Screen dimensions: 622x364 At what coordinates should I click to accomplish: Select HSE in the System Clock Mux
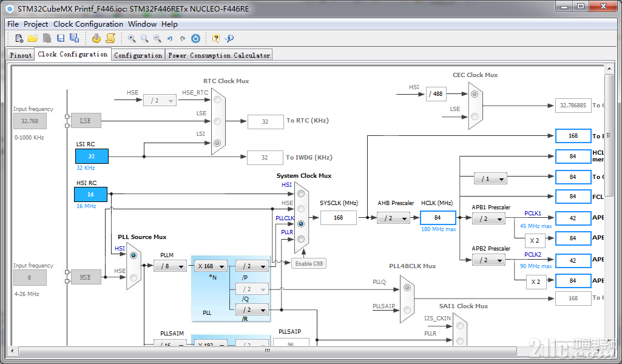(301, 209)
